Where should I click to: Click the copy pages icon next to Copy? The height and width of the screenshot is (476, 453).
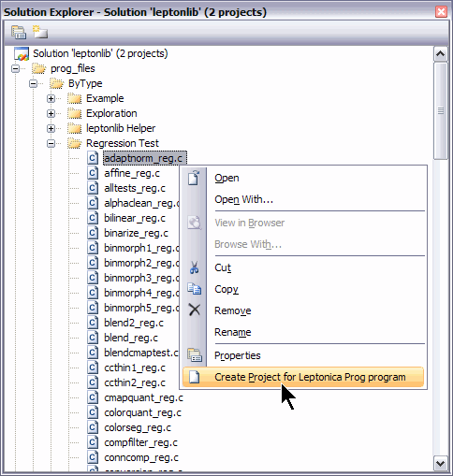(x=195, y=289)
